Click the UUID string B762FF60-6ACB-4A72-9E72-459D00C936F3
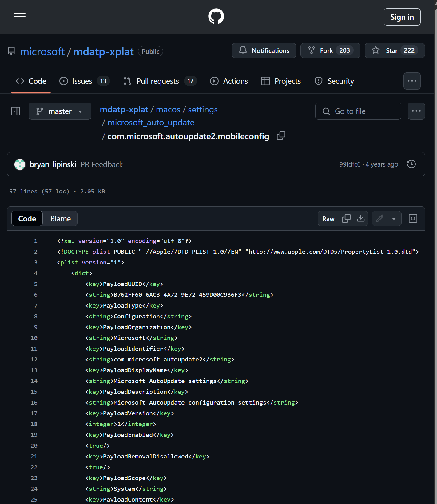 click(178, 295)
